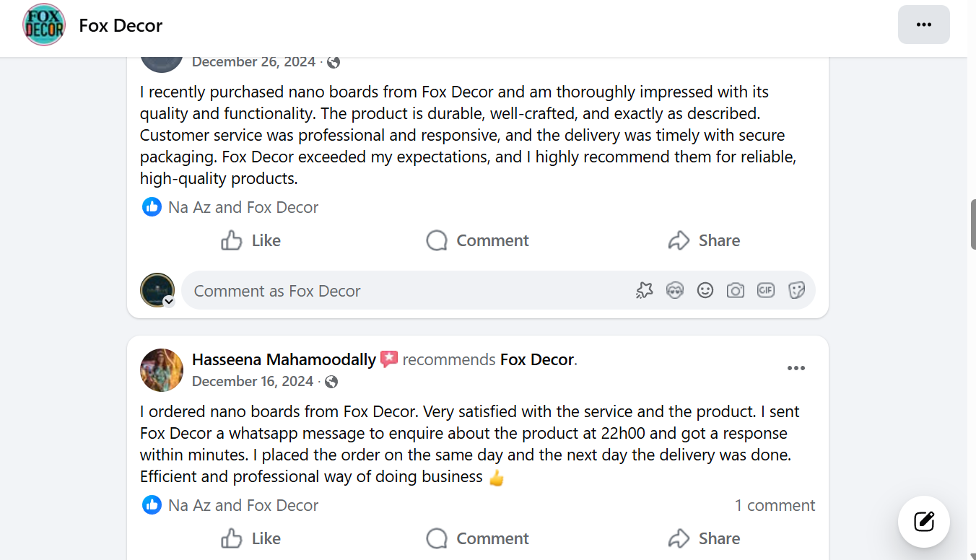View the 1 comment on Hasseena's post
The width and height of the screenshot is (976, 560).
tap(775, 505)
